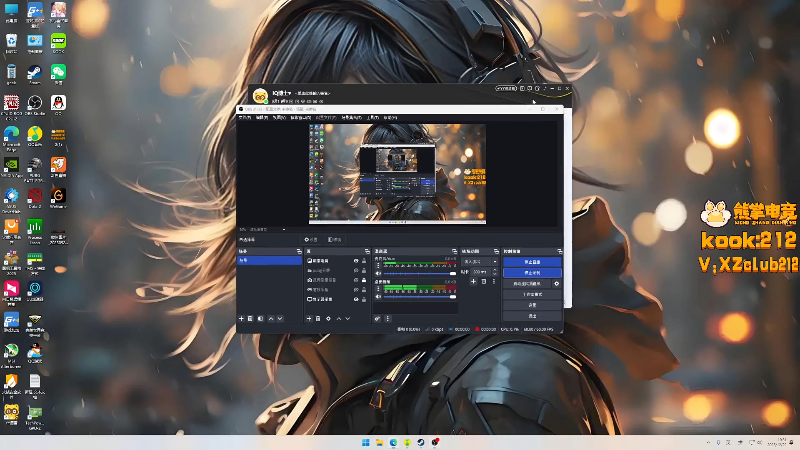Toggle lock on the game capture source
The height and width of the screenshot is (450, 800).
coord(364,290)
